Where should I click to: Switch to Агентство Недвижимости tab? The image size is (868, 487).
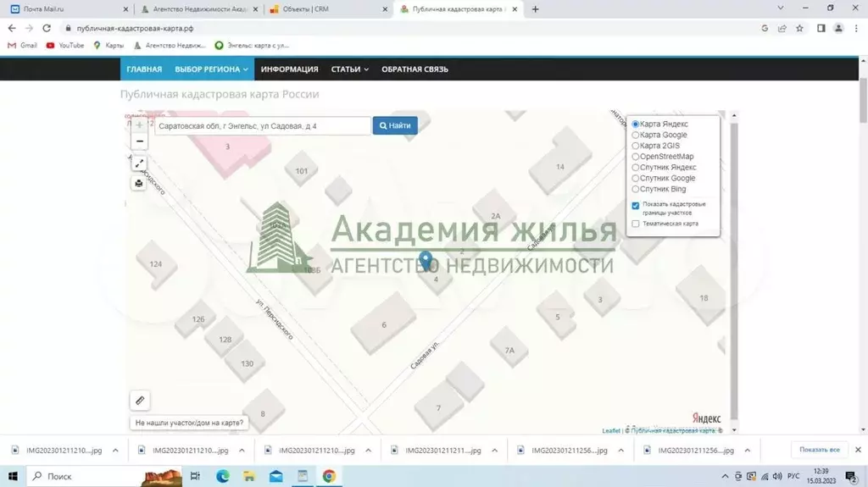click(x=199, y=8)
